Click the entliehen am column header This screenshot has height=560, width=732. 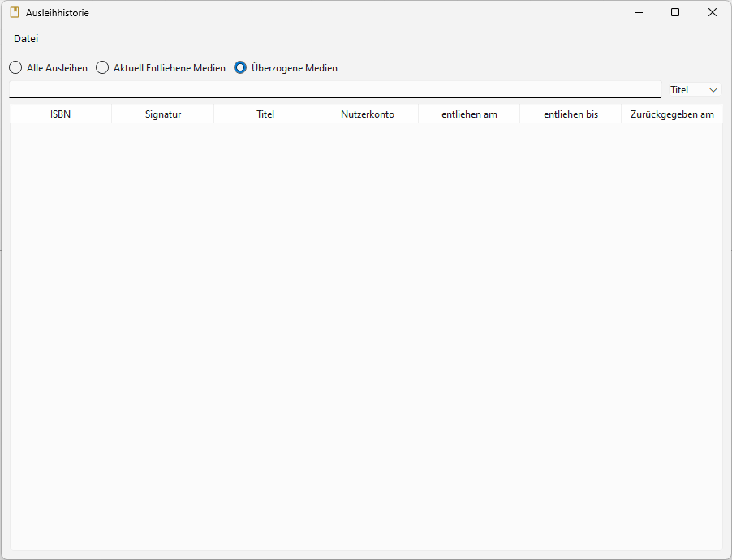469,114
